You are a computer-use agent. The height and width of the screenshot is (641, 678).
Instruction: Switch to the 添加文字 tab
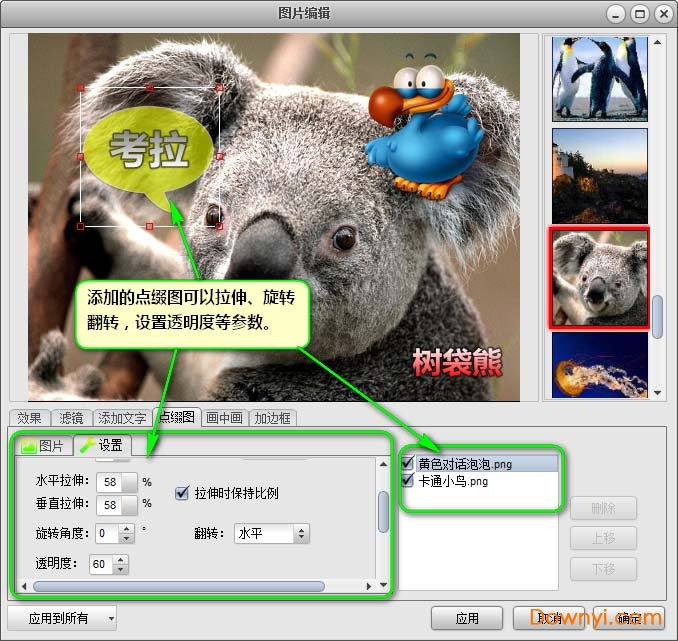click(x=121, y=418)
